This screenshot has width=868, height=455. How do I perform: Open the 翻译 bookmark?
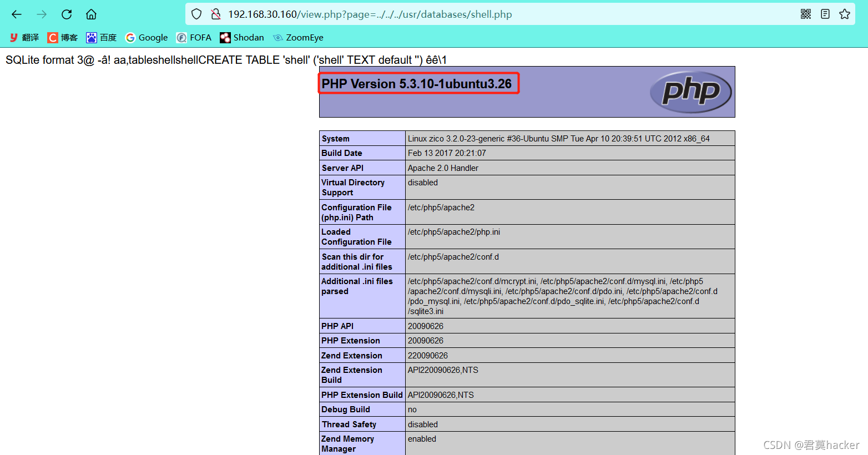click(x=24, y=38)
